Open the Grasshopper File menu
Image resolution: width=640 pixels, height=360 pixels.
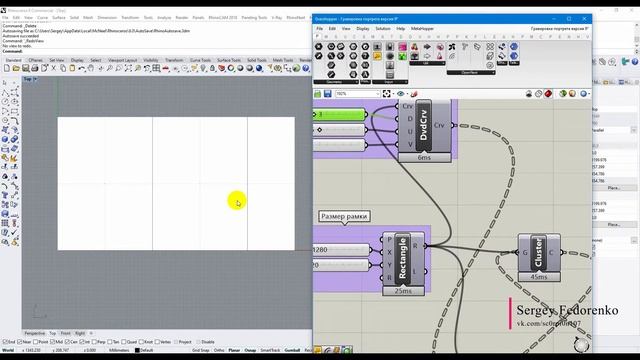320,29
